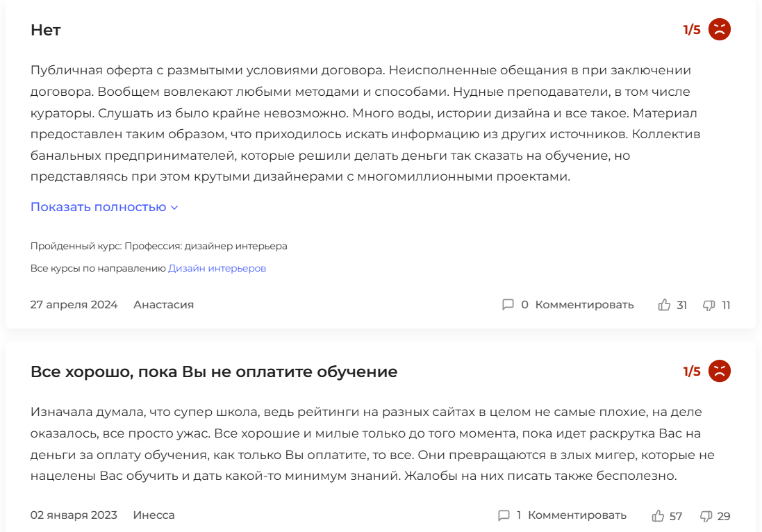Click date 02 января 2023
This screenshot has height=532, width=762.
point(74,515)
